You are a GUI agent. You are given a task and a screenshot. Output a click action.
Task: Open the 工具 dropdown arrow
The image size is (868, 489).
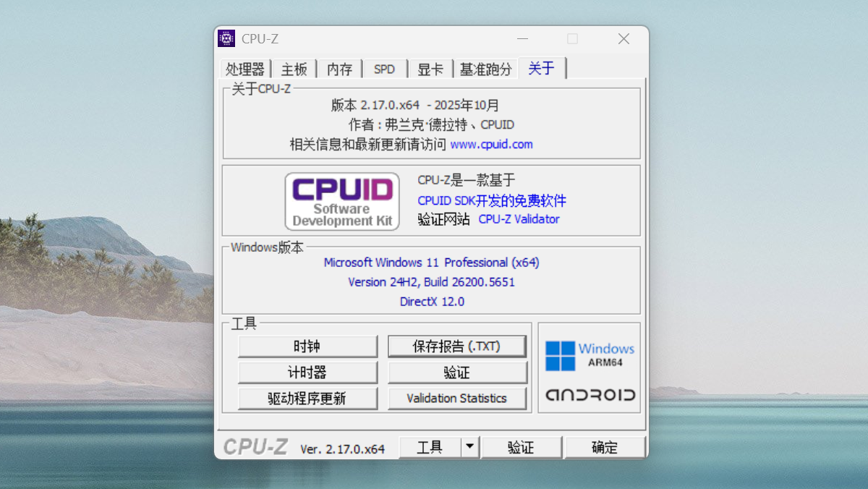(471, 448)
